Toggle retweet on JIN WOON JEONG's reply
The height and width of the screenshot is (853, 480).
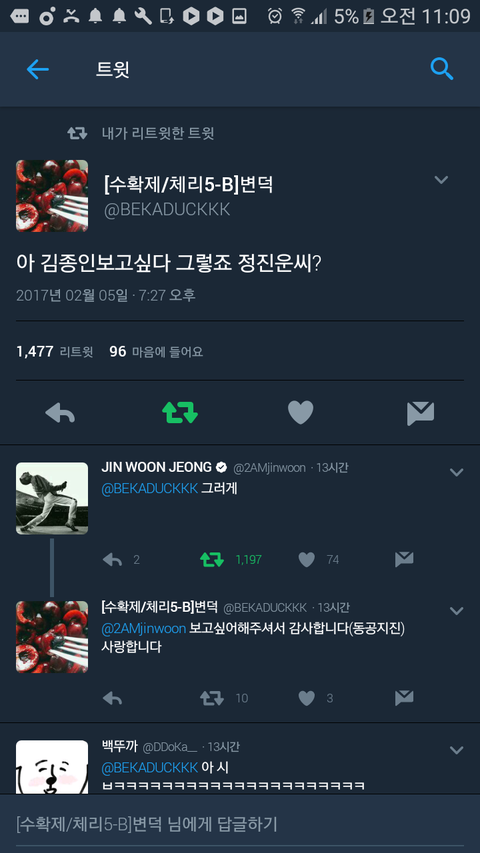[x=212, y=560]
